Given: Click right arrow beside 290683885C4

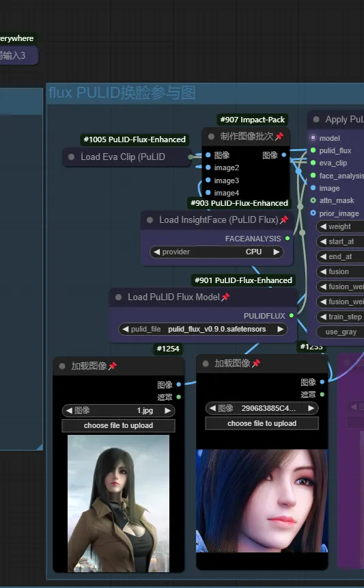Looking at the screenshot, I should coord(311,408).
